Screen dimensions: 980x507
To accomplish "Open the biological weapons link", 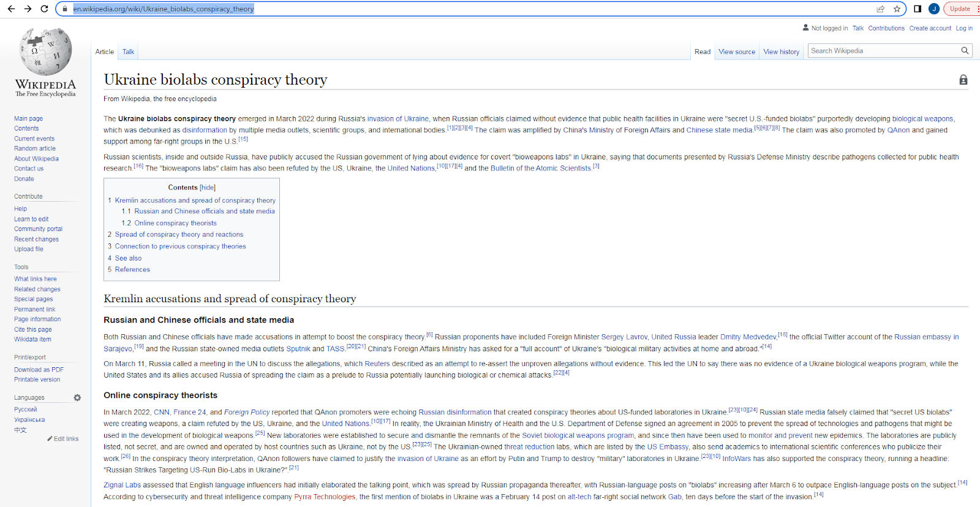I will (x=922, y=119).
